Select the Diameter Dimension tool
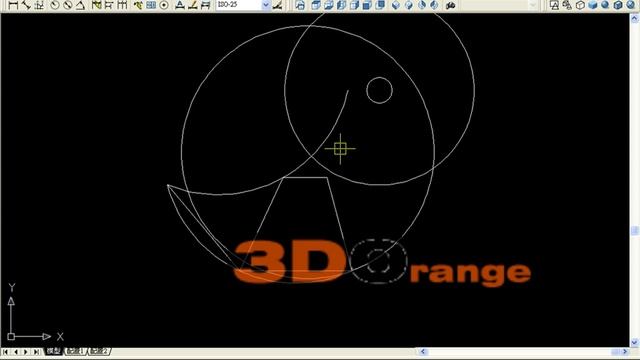Image resolution: width=640 pixels, height=360 pixels. pos(68,5)
